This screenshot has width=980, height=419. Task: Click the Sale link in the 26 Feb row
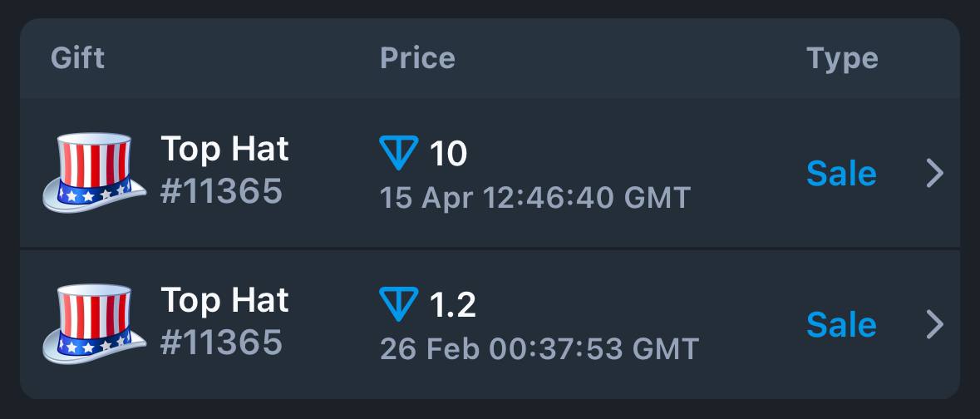(841, 324)
